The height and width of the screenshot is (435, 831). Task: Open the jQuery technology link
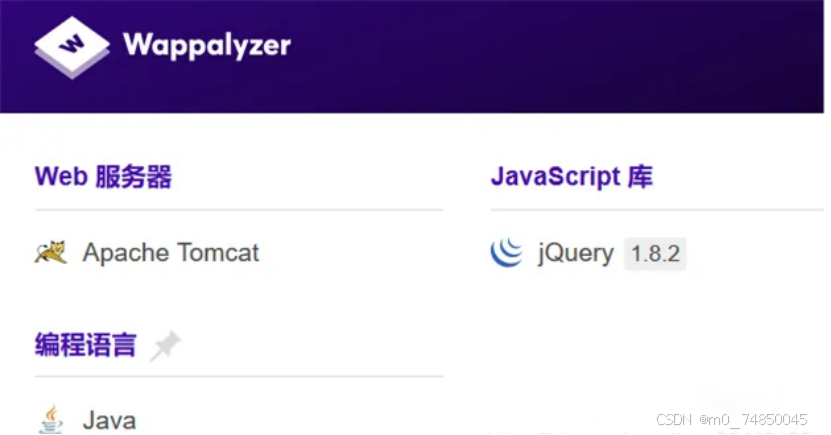point(576,254)
